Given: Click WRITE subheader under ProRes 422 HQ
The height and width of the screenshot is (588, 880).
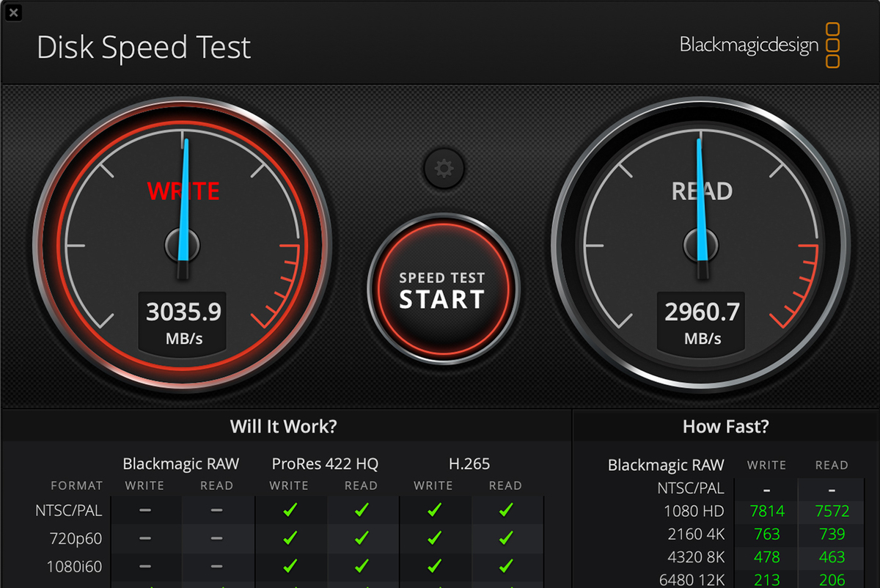Looking at the screenshot, I should [x=289, y=485].
